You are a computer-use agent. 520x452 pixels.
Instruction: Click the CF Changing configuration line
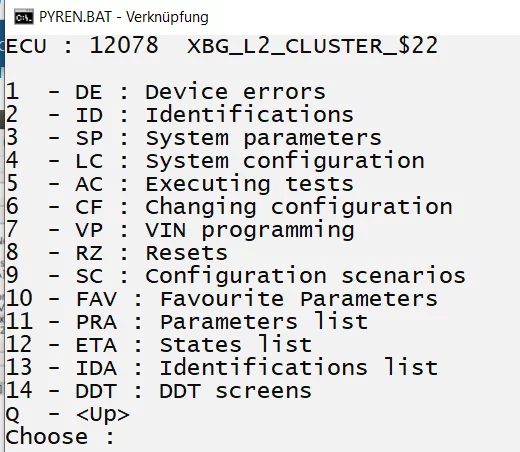pos(229,207)
